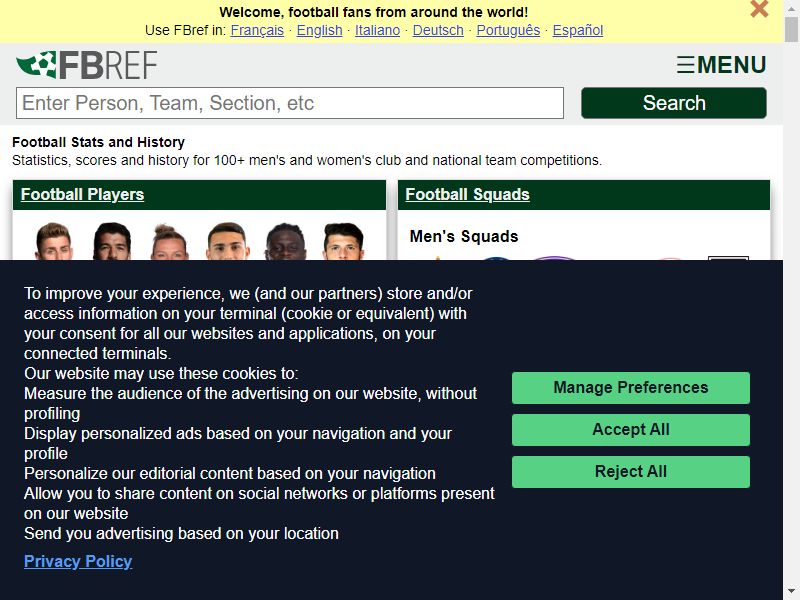Open the Privacy Policy link

78,561
